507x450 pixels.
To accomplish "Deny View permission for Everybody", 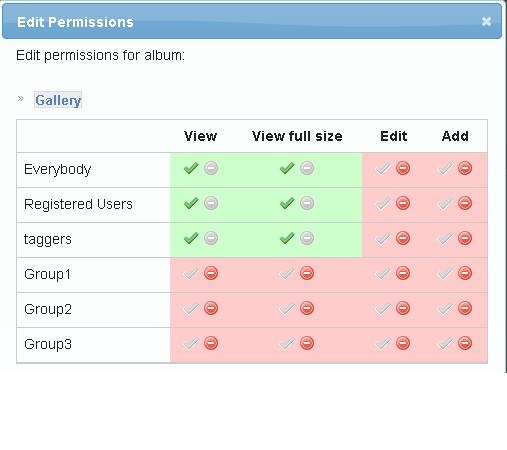I will 211,168.
